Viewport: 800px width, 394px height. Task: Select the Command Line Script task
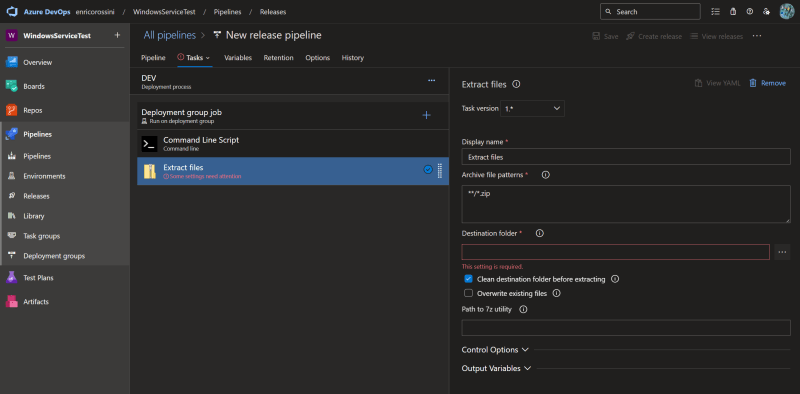[x=293, y=143]
